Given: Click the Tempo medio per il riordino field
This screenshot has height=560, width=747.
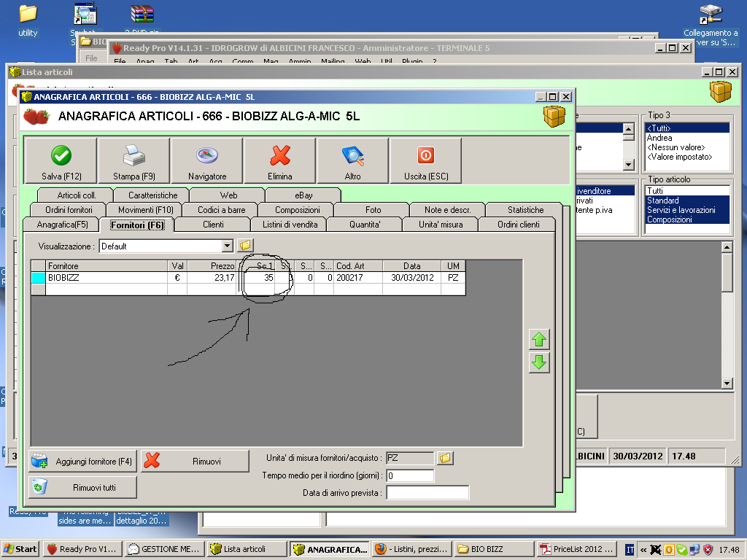Looking at the screenshot, I should [x=410, y=475].
